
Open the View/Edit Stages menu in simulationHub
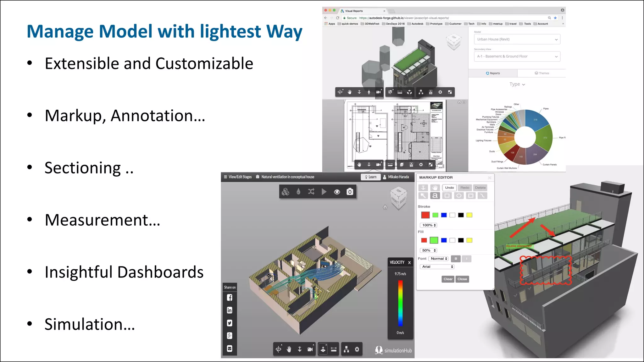238,177
